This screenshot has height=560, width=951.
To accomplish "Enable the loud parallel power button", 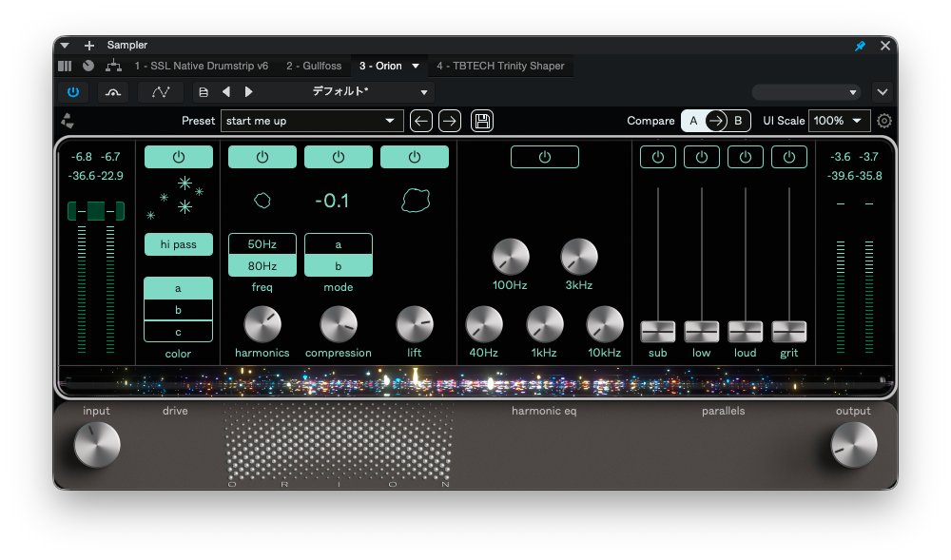I will tap(746, 157).
